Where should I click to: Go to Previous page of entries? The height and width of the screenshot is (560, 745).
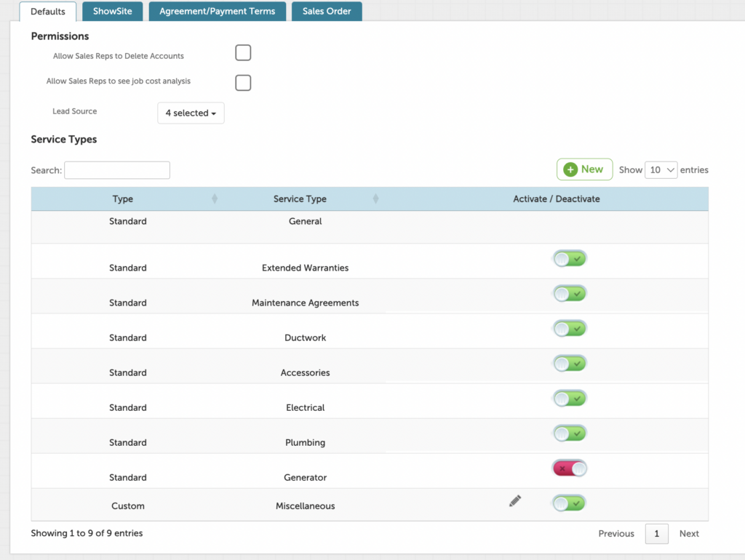616,533
